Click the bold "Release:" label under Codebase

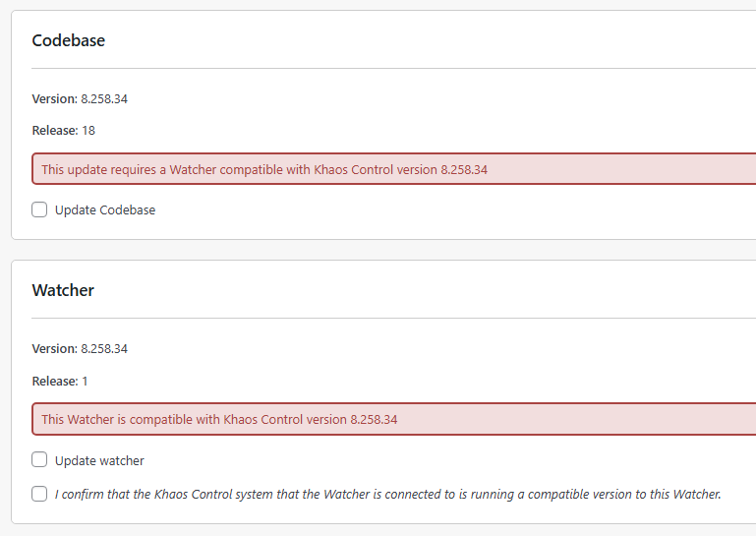pos(54,130)
